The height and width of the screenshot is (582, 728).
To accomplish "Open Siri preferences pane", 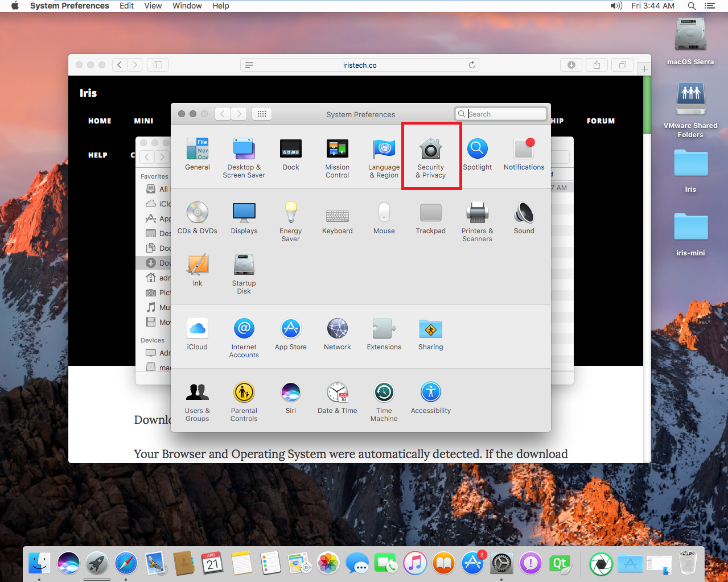I will (291, 398).
